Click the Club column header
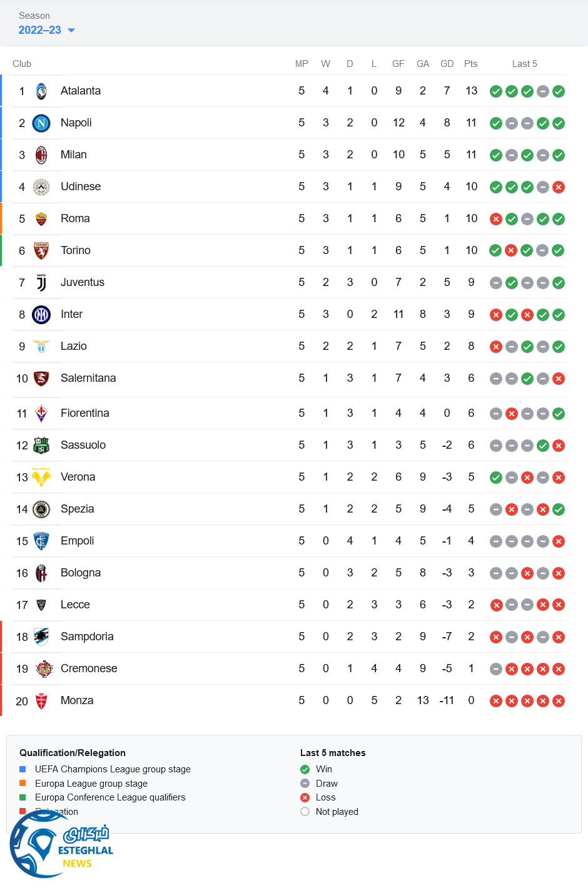The width and height of the screenshot is (588, 895). click(x=22, y=64)
